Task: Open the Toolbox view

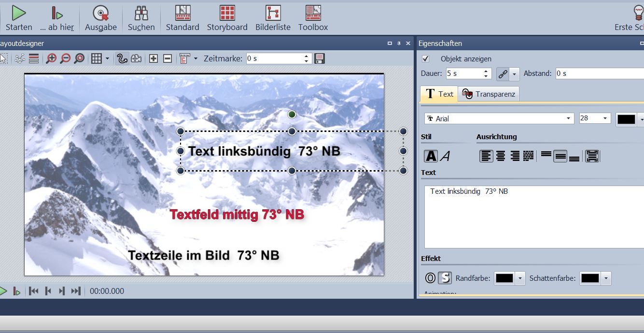Action: (313, 13)
